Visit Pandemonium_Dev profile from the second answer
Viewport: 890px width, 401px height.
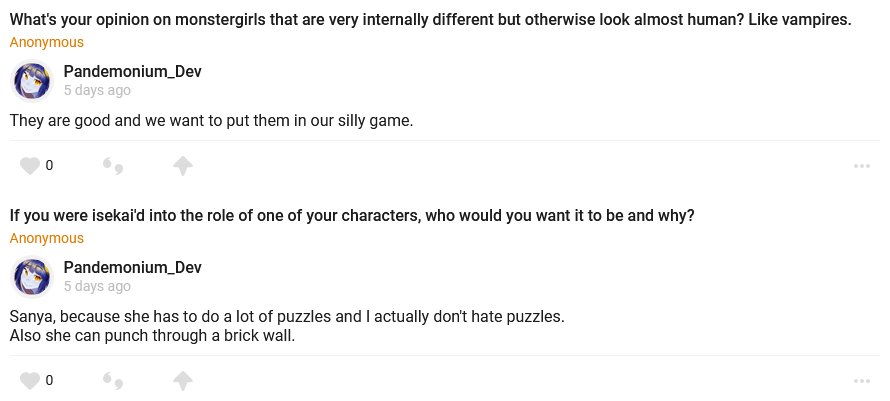click(133, 267)
